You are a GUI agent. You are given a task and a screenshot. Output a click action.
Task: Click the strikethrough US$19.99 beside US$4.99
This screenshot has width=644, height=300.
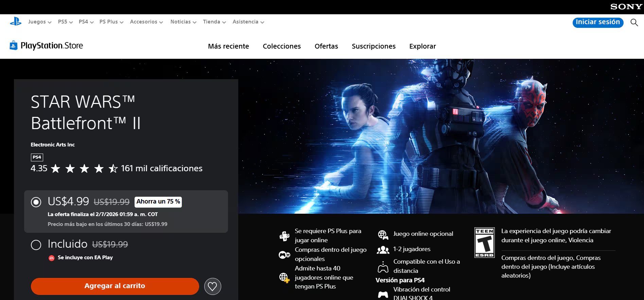pyautogui.click(x=111, y=202)
